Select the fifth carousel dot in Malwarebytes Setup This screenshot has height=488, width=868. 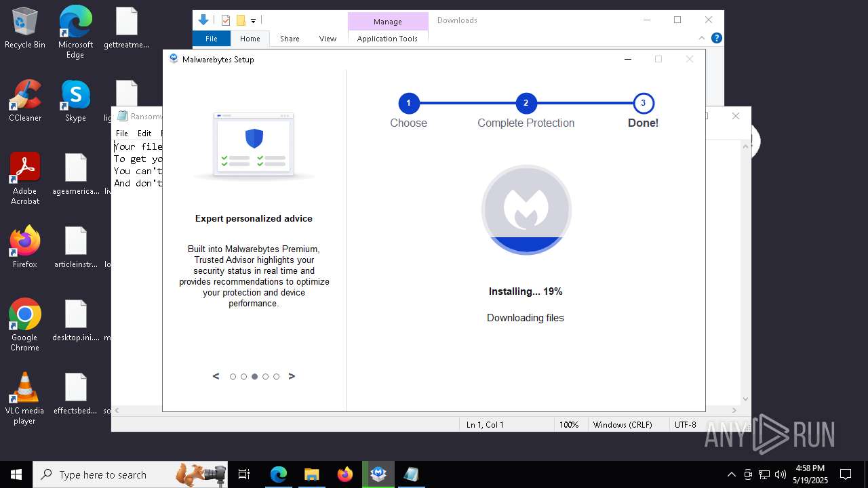[276, 377]
